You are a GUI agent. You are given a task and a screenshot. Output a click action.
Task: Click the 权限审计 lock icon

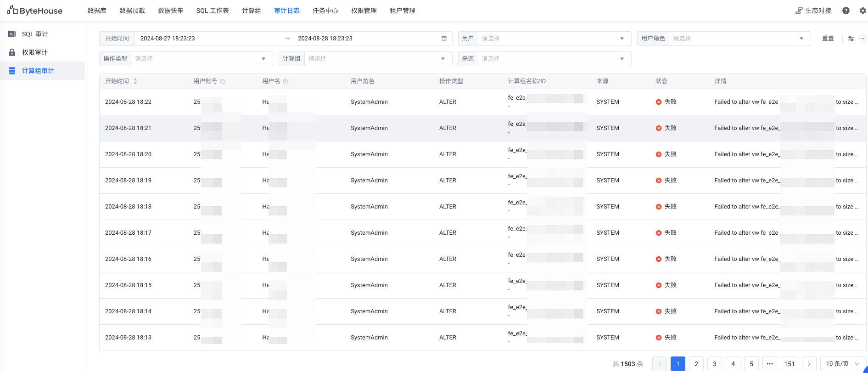click(12, 52)
